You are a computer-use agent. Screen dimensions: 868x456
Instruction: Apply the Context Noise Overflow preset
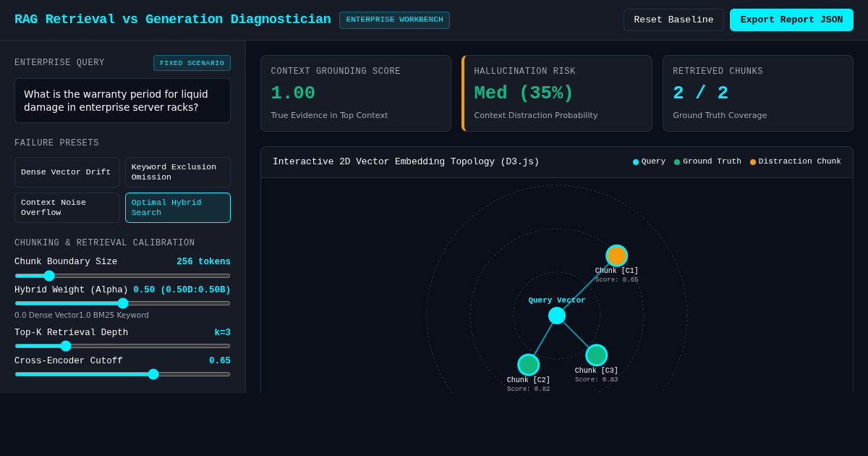[67, 208]
